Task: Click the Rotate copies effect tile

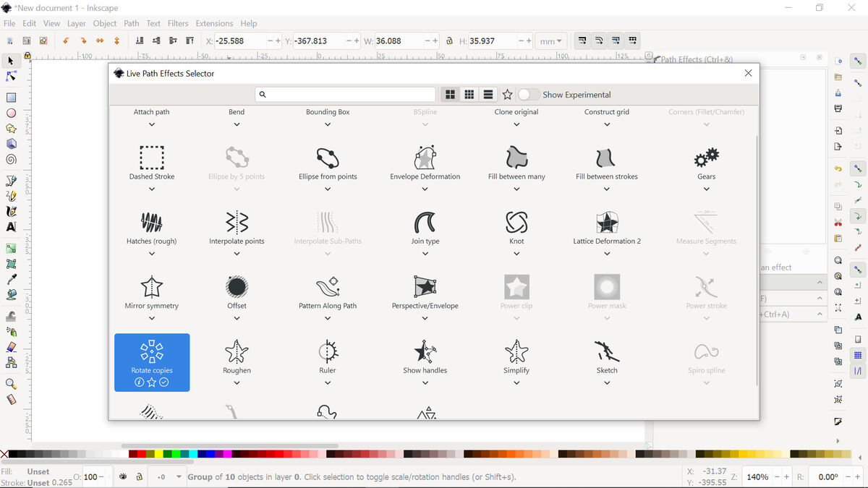Action: click(152, 362)
